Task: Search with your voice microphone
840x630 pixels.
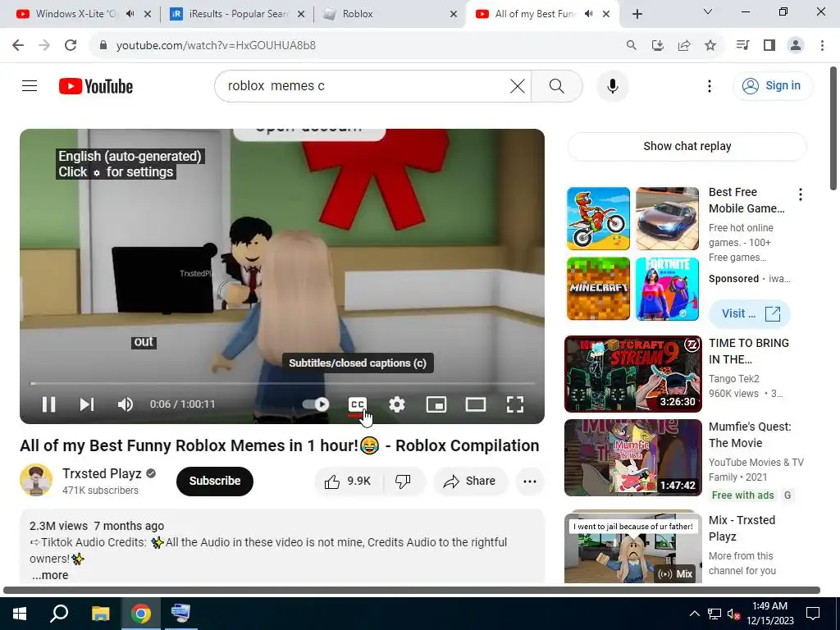Action: 612,85
